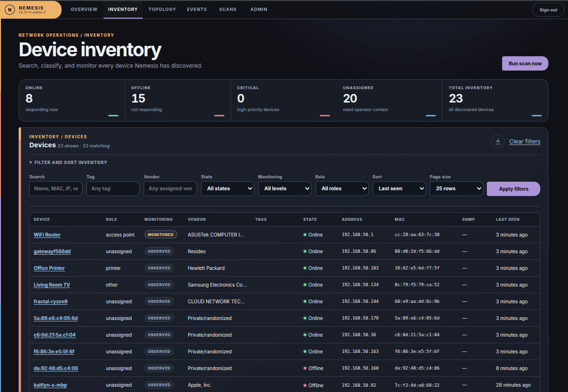Click the vendor Hewlett Packard

[x=206, y=268]
